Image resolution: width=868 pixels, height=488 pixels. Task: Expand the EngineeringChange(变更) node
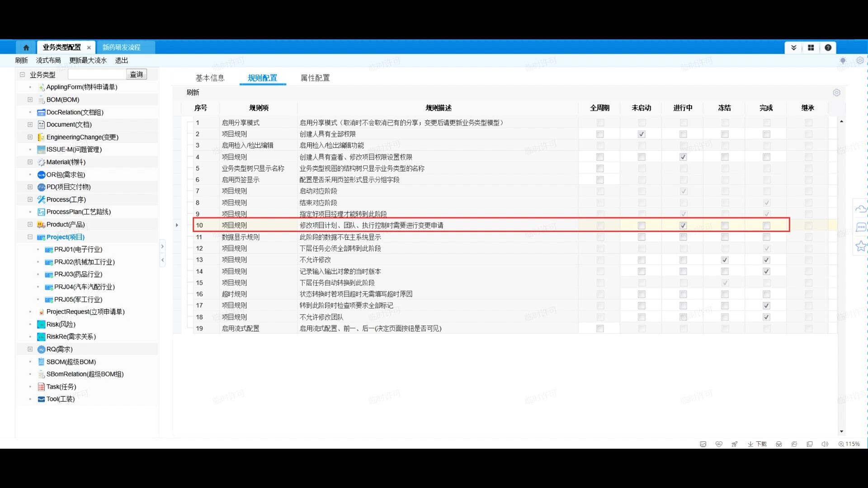click(30, 137)
